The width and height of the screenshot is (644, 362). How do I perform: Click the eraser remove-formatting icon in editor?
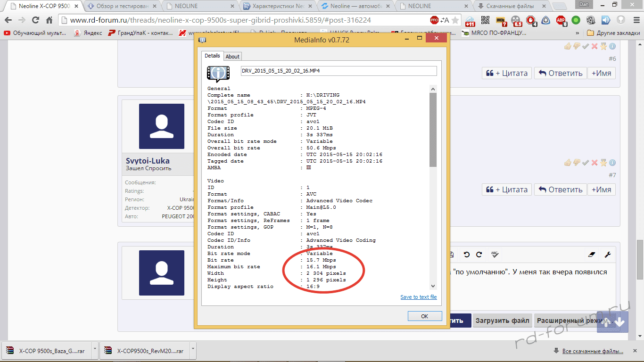click(x=592, y=255)
